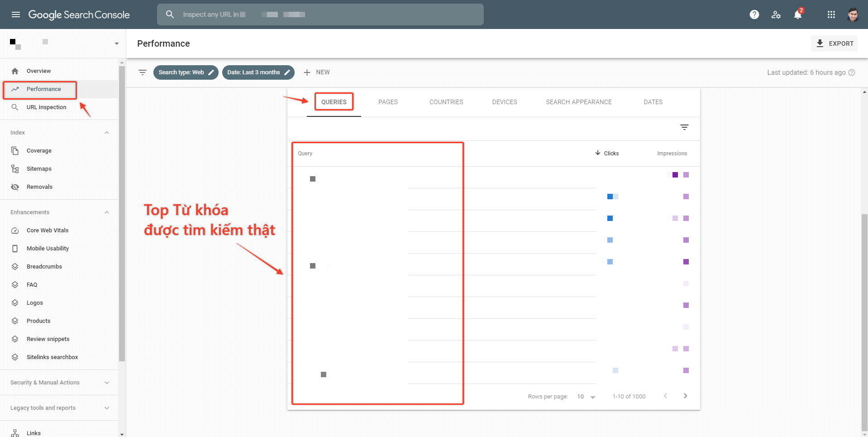Switch to the PAGES tab
Image resolution: width=868 pixels, height=437 pixels.
(388, 102)
